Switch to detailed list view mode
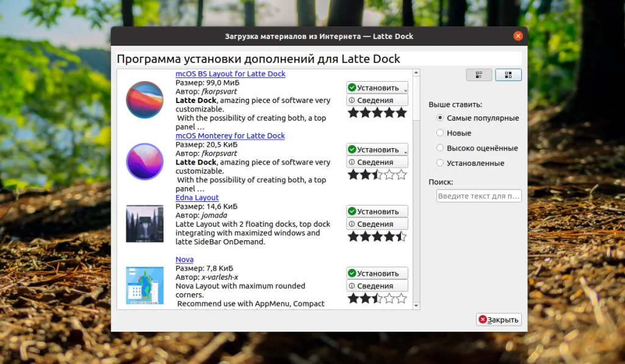This screenshot has height=364, width=625. [x=479, y=74]
